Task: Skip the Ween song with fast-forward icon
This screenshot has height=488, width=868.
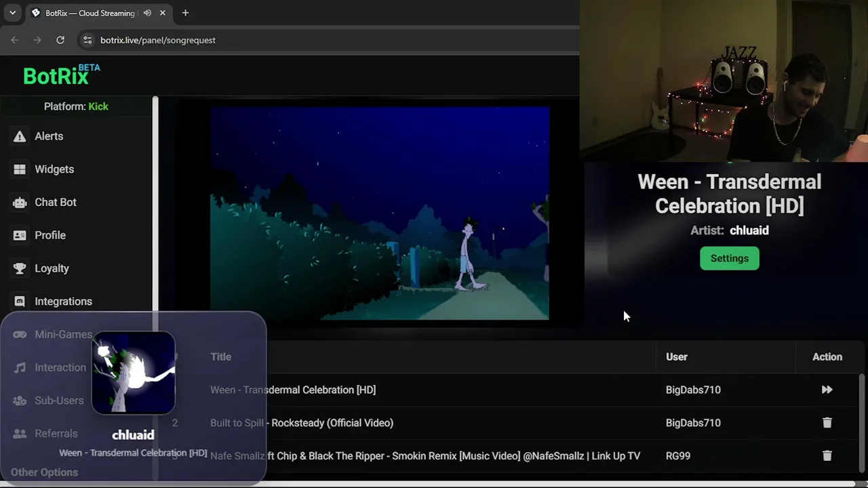Action: tap(827, 390)
